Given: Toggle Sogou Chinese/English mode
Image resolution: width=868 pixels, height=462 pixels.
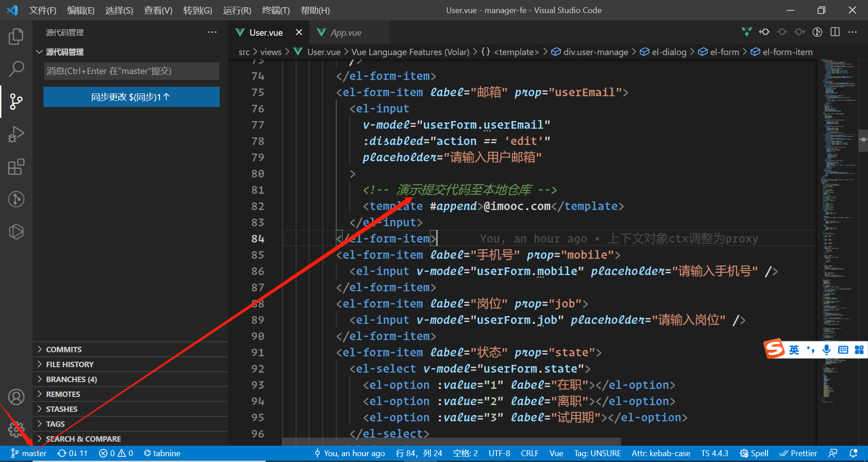Looking at the screenshot, I should coord(794,350).
